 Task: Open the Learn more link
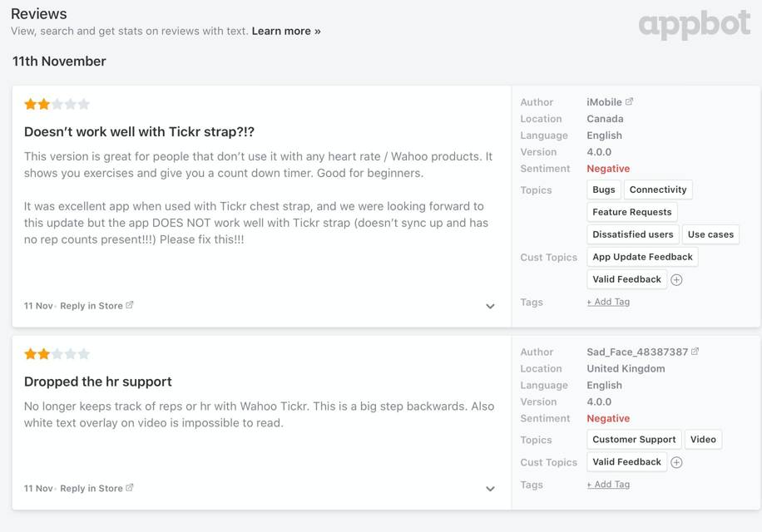tap(286, 31)
